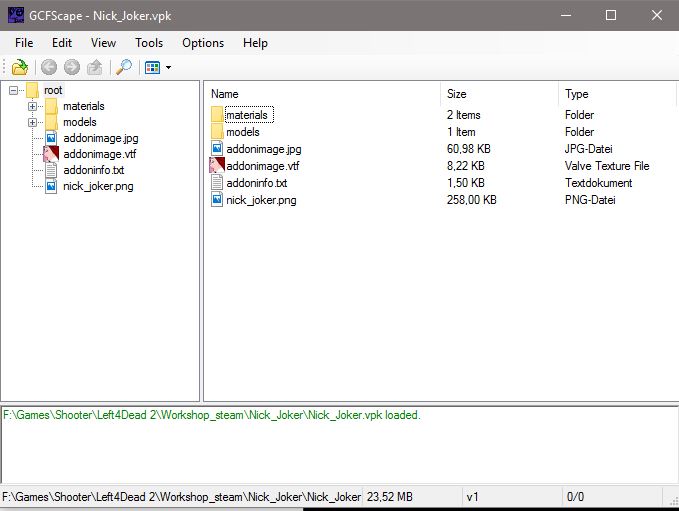
Task: Select materials name in file list
Action: click(247, 115)
